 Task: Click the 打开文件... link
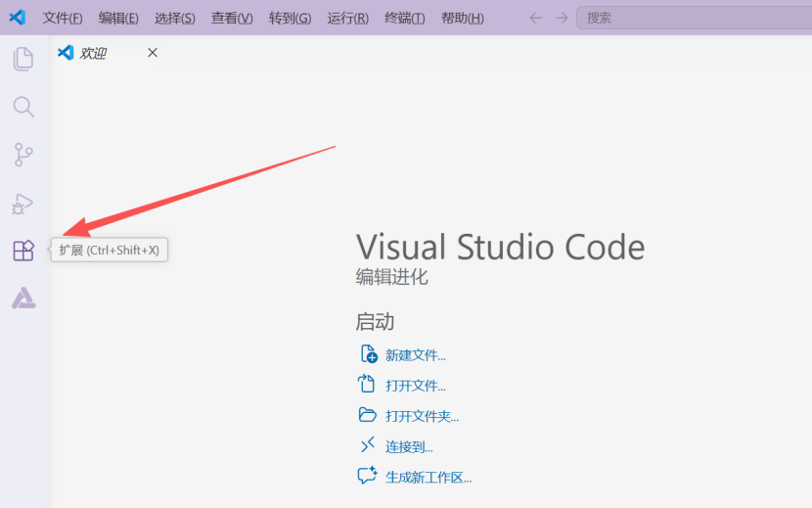pyautogui.click(x=416, y=386)
